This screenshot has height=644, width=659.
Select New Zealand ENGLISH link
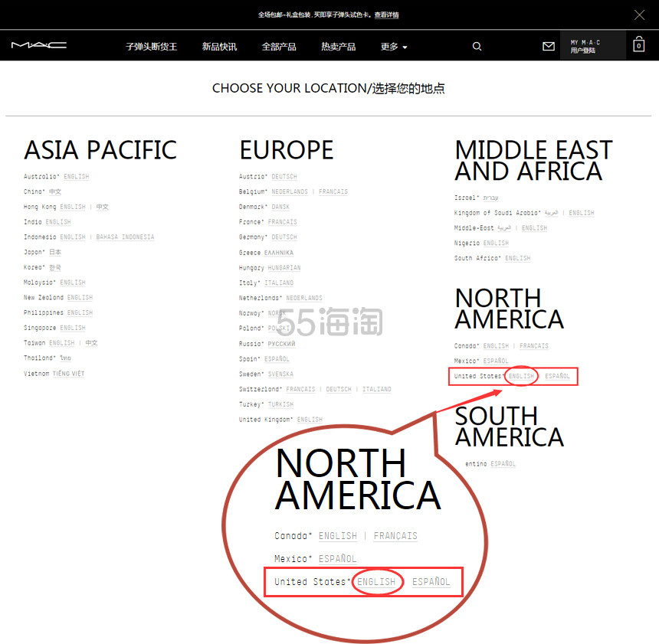pyautogui.click(x=80, y=297)
